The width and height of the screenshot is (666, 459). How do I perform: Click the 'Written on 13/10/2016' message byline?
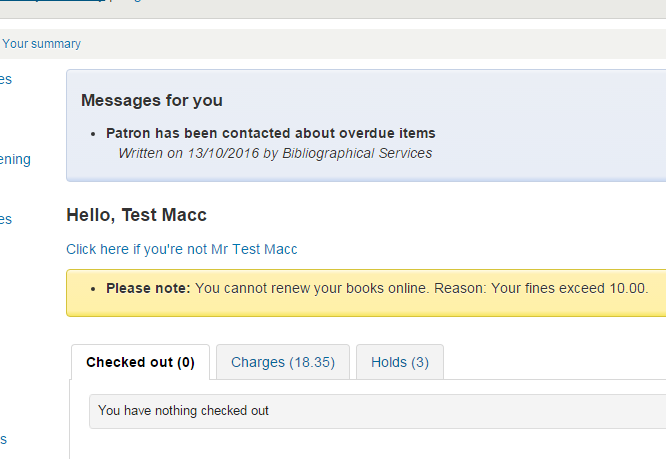tap(188, 153)
